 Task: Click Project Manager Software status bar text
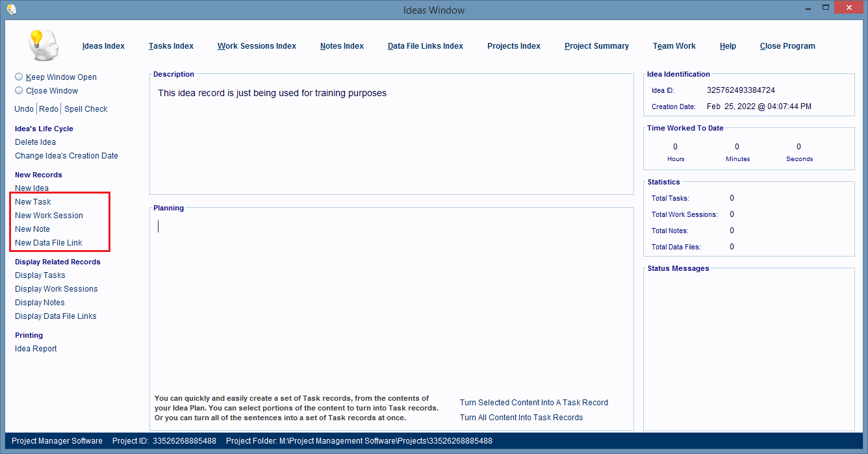point(57,441)
